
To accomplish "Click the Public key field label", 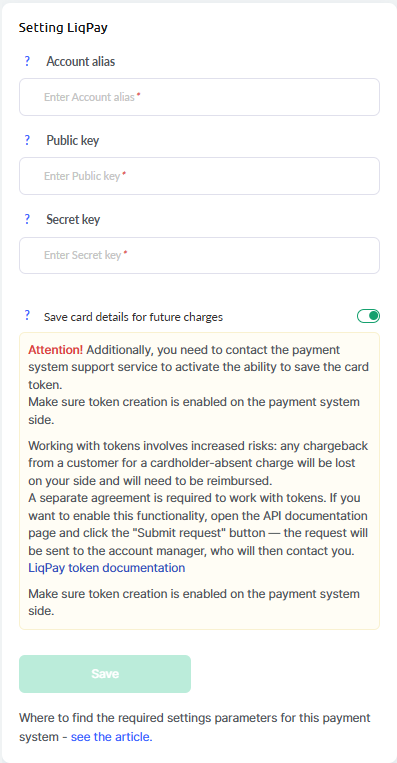I will point(72,141).
